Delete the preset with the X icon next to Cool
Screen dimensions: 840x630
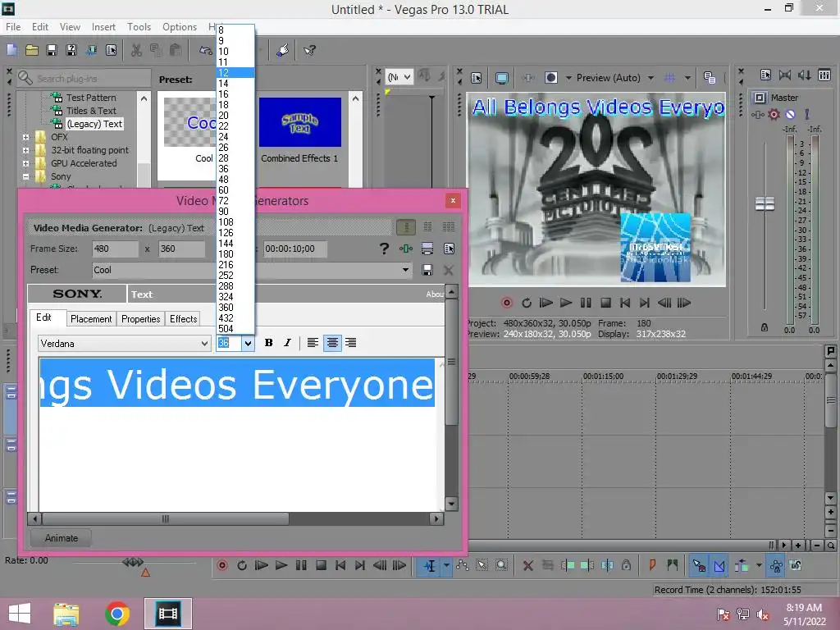pyautogui.click(x=449, y=270)
